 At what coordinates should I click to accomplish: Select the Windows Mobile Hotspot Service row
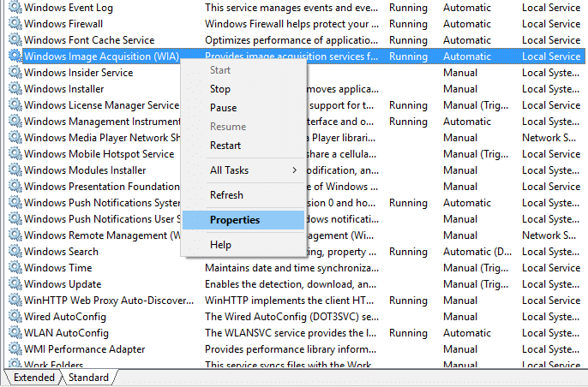tap(297, 154)
